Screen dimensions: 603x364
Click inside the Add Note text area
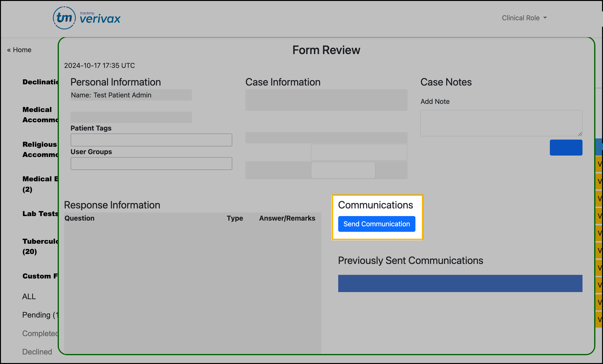501,123
